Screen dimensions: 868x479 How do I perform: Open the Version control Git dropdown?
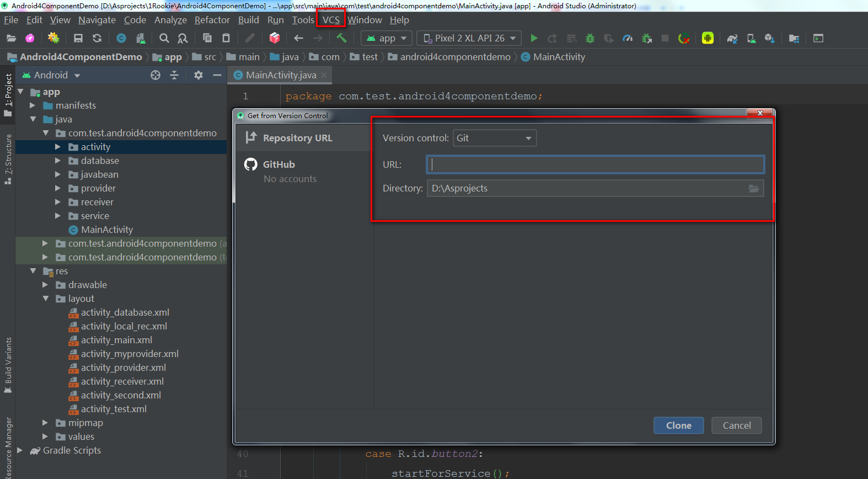click(x=495, y=138)
